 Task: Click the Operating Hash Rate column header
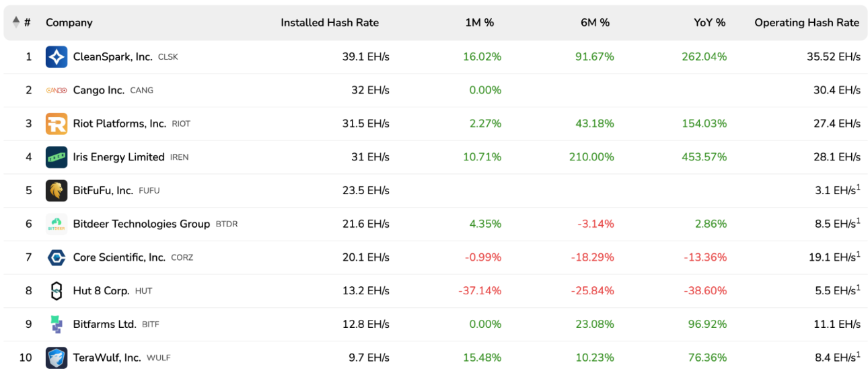(x=807, y=23)
